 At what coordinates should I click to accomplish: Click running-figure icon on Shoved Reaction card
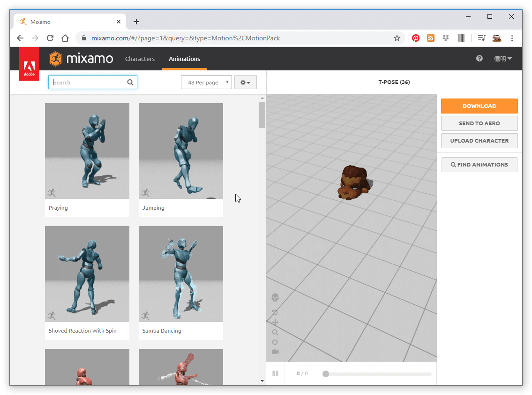(x=52, y=316)
